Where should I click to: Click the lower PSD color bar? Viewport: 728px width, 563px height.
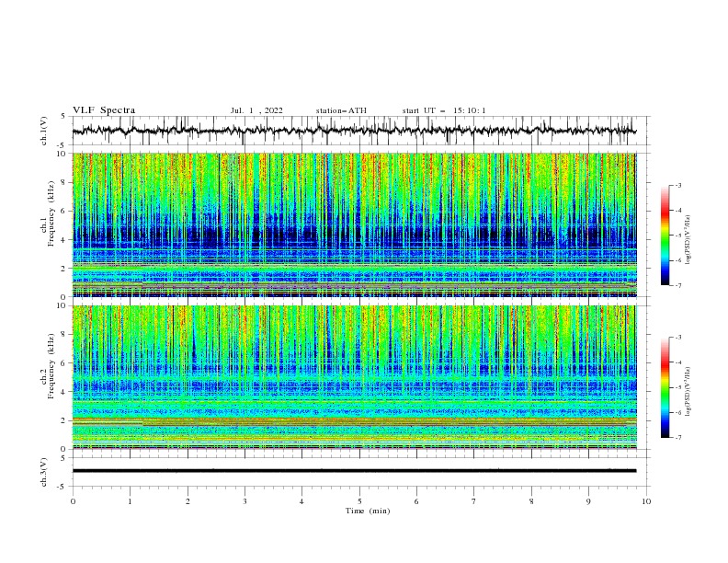[x=665, y=387]
